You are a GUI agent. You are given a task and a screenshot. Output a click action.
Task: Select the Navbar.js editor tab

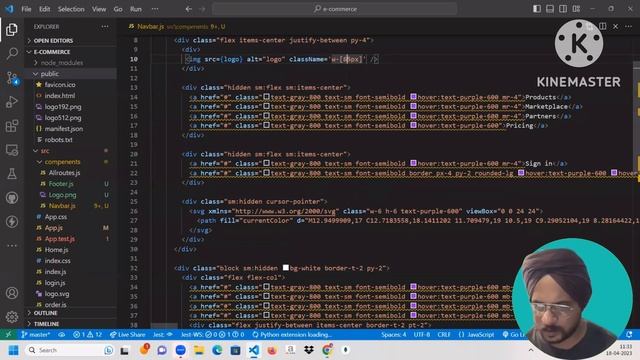pyautogui.click(x=176, y=27)
